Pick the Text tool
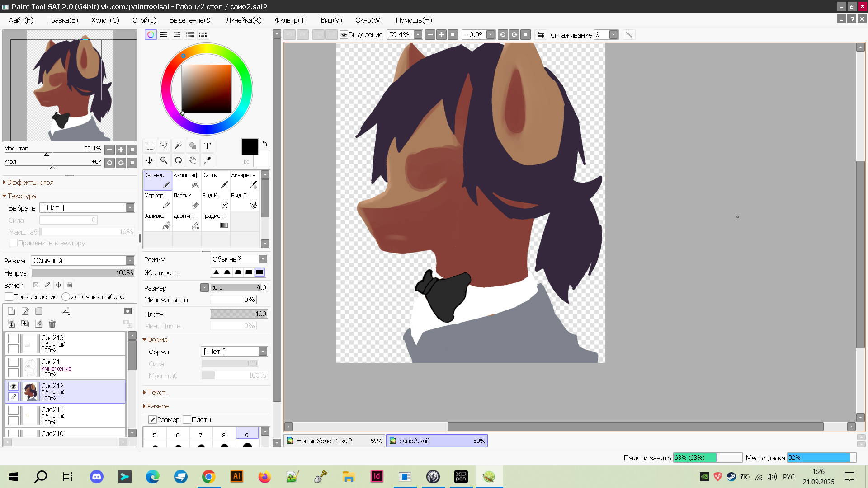The image size is (868, 488). tap(207, 146)
